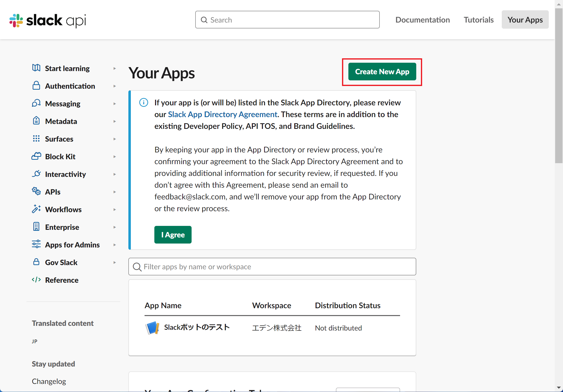Click into the header Search field
Screen dimensions: 563x392
287,20
